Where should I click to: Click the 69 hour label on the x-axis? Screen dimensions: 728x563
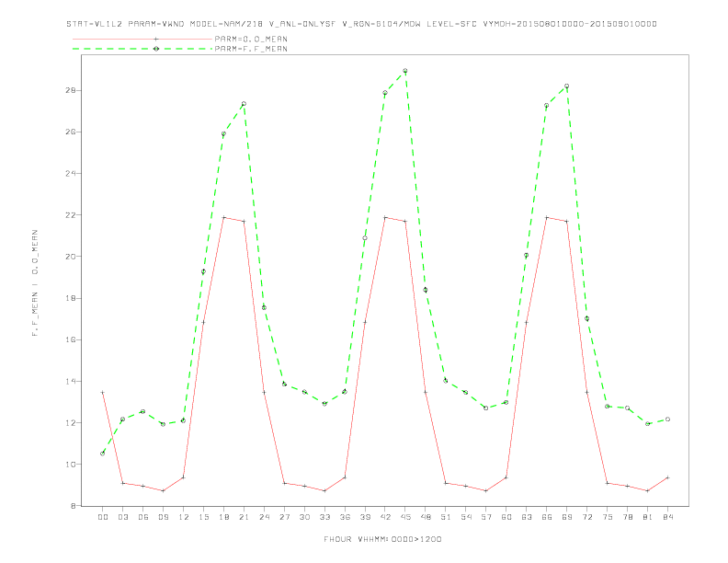pyautogui.click(x=567, y=517)
